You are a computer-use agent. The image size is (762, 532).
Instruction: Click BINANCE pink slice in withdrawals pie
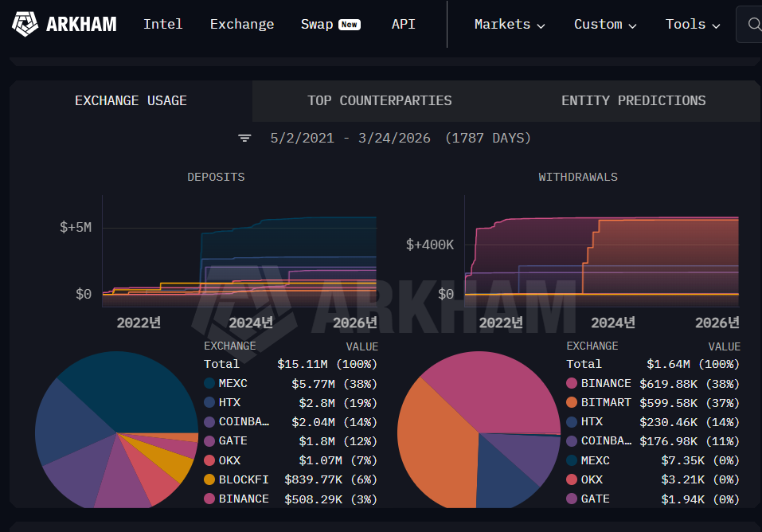[x=496, y=394]
